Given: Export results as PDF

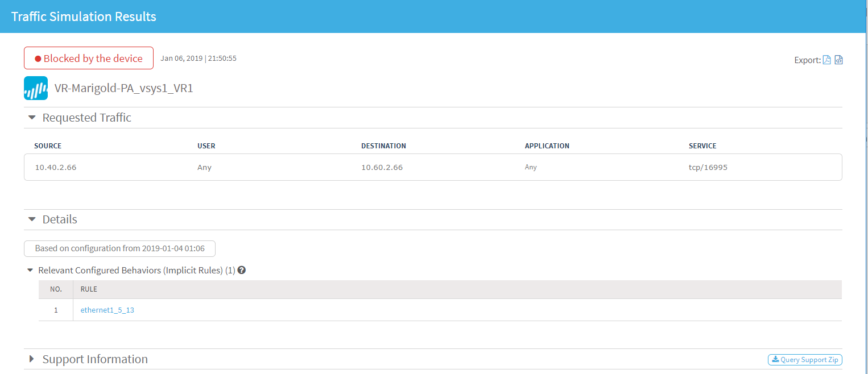Looking at the screenshot, I should click(827, 60).
